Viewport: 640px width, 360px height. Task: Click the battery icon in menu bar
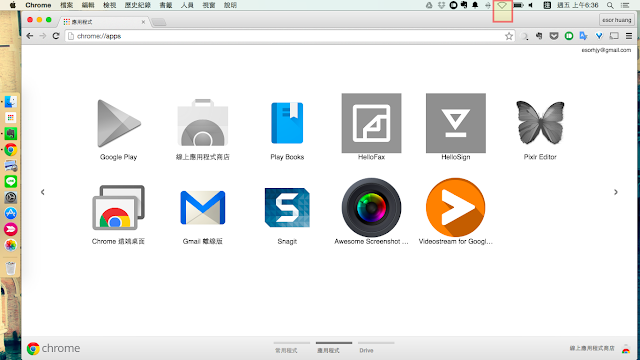click(518, 5)
